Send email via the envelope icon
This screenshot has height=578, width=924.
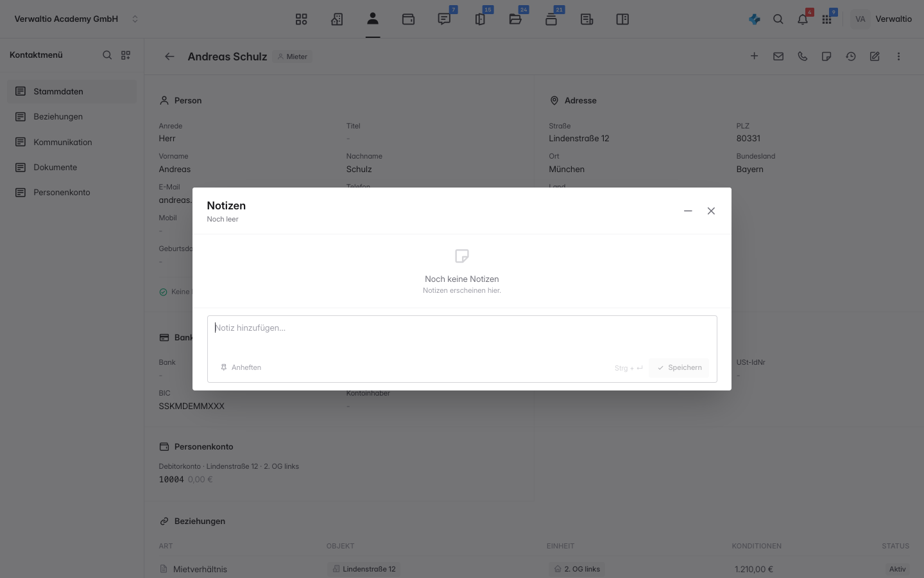[778, 57]
